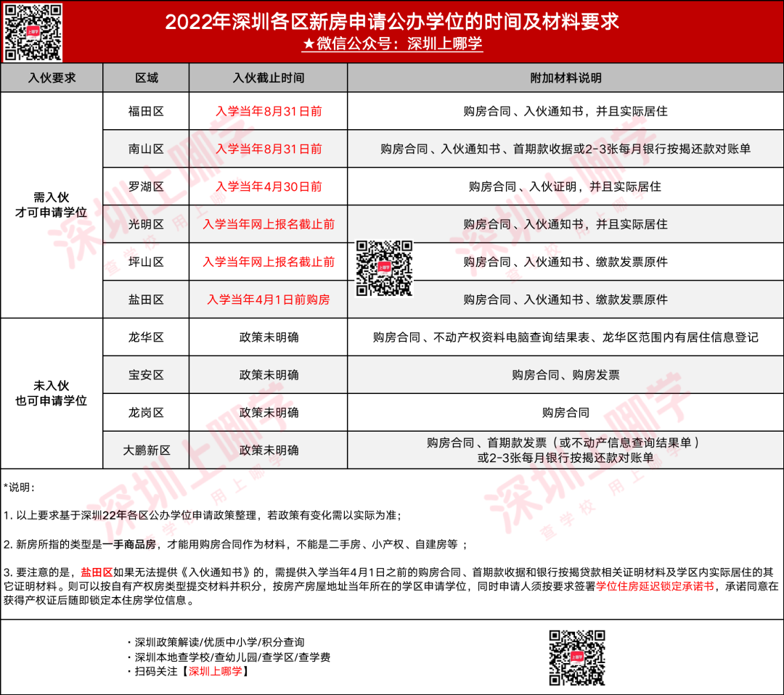
Task: Click 光明区 materials 购房合同、入伙通知书，并且实际居住
Action: coord(565,224)
